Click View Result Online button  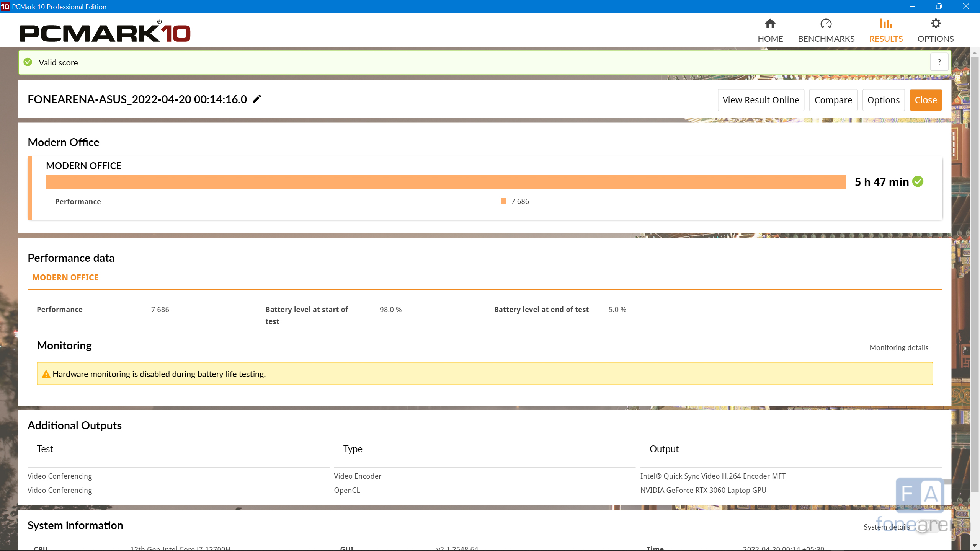coord(761,100)
